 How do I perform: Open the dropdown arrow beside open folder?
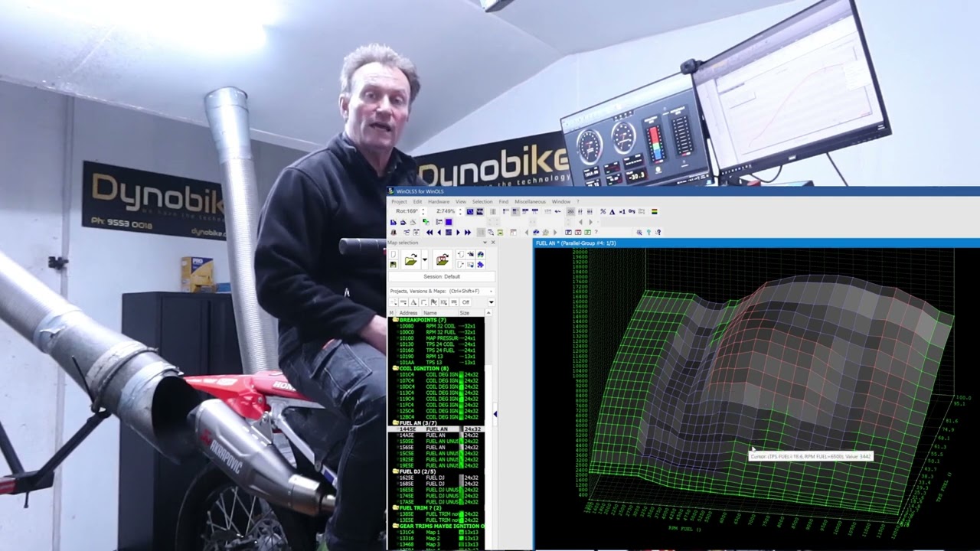coord(425,259)
